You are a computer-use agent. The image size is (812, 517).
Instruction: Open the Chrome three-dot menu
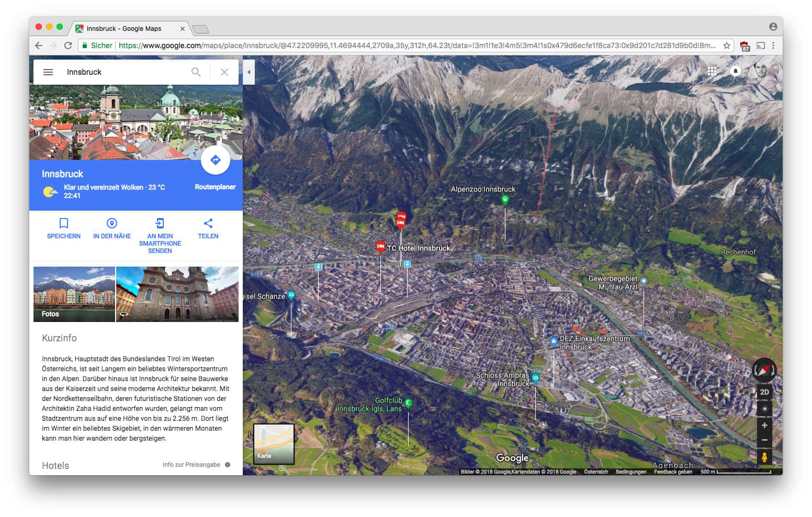(x=774, y=45)
